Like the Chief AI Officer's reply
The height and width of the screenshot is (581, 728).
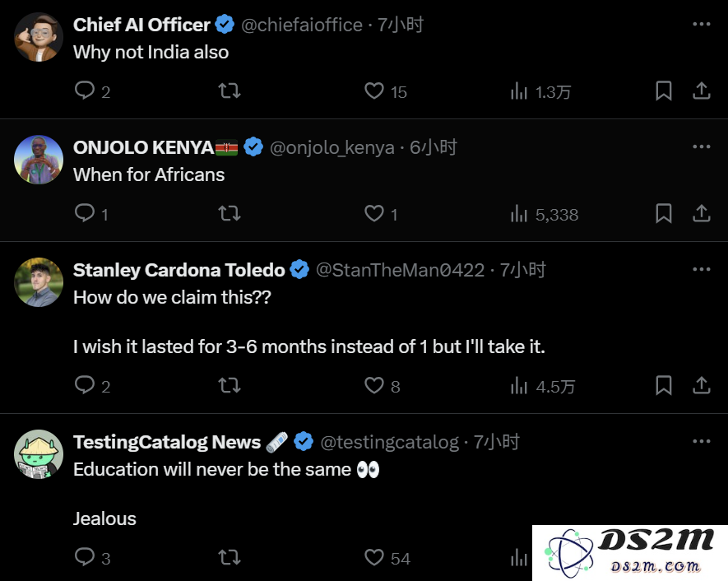point(374,91)
